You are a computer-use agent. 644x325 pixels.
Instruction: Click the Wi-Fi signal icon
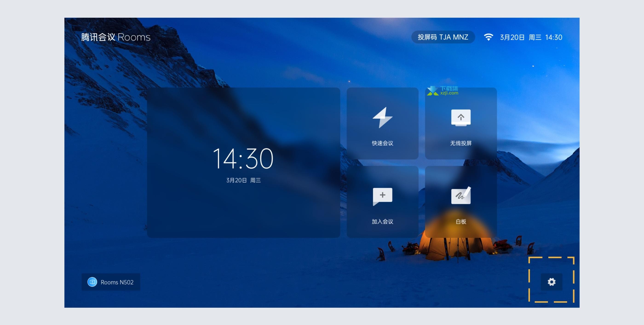pyautogui.click(x=488, y=37)
